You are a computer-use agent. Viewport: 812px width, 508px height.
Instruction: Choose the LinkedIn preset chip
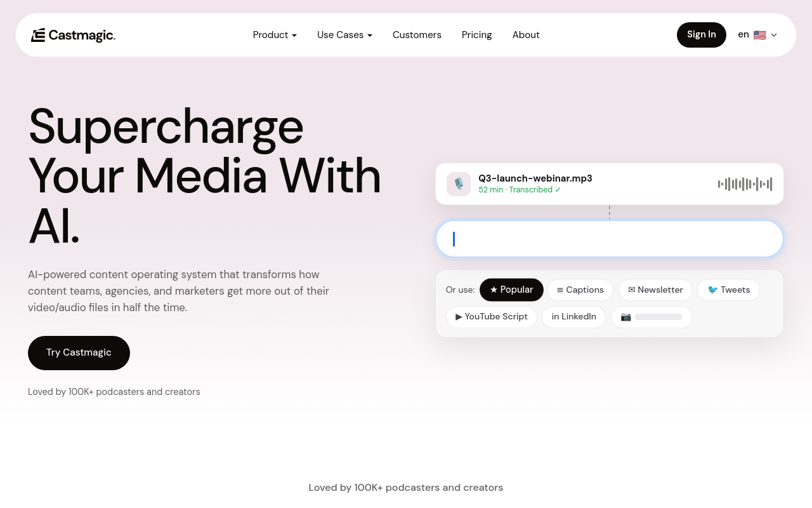pos(574,317)
